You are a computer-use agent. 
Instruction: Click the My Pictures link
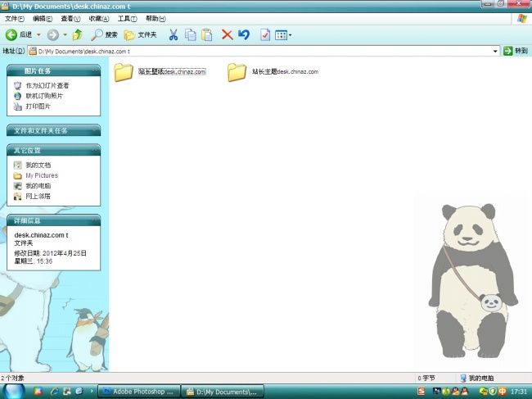click(41, 175)
